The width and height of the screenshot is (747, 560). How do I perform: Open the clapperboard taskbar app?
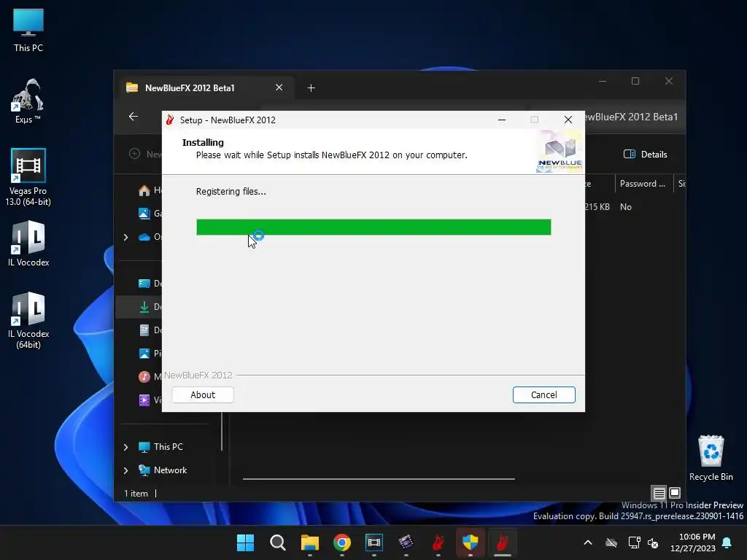point(406,542)
